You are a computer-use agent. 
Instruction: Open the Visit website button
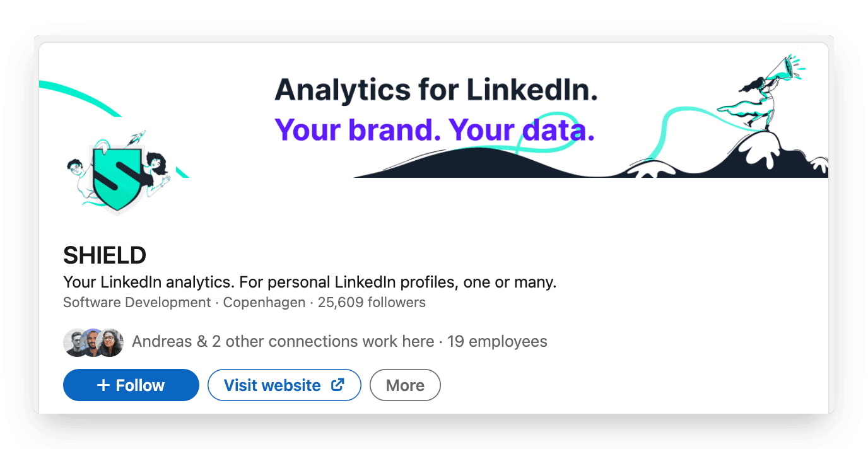(x=284, y=385)
